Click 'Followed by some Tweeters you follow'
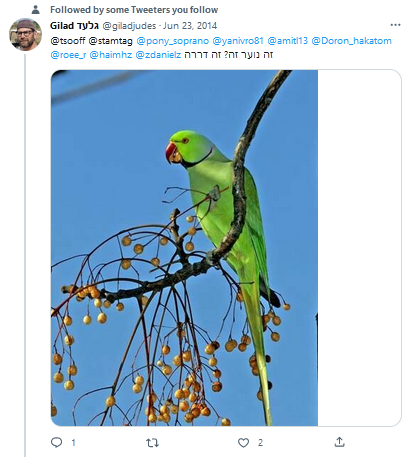This screenshot has height=457, width=412. click(134, 10)
